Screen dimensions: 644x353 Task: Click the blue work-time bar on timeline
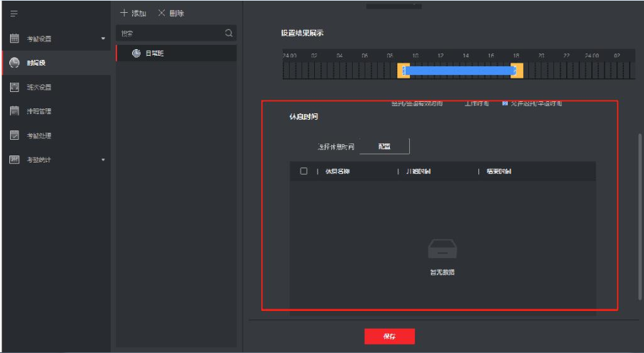click(x=460, y=71)
